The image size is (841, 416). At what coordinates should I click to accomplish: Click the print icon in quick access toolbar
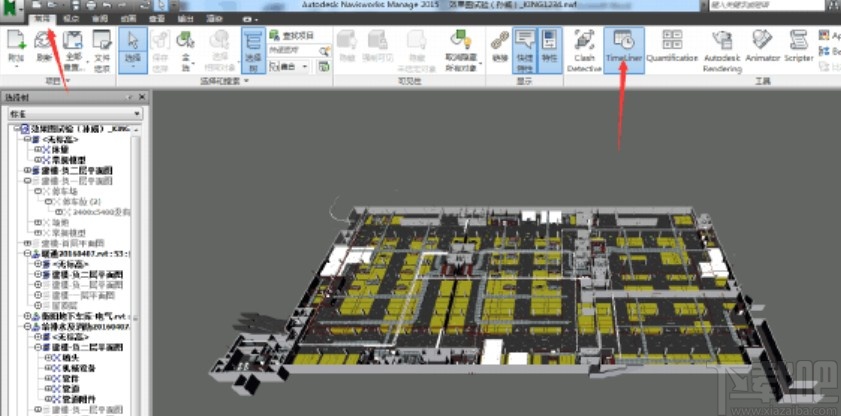(x=91, y=6)
